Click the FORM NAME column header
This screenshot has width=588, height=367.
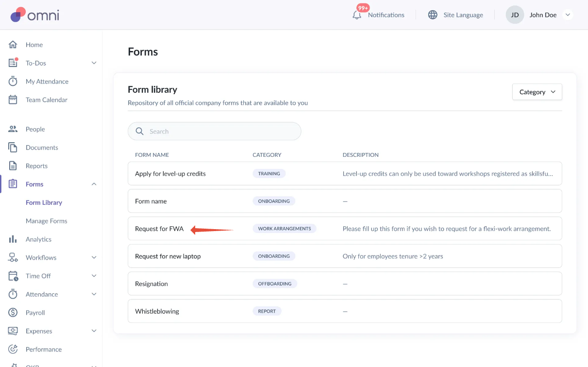click(x=152, y=155)
